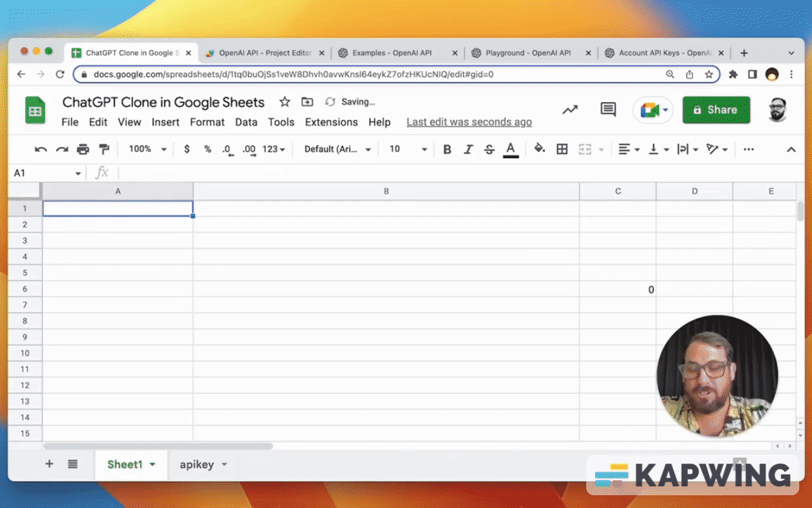Bookmark this page star icon
812x508 pixels.
click(x=709, y=74)
